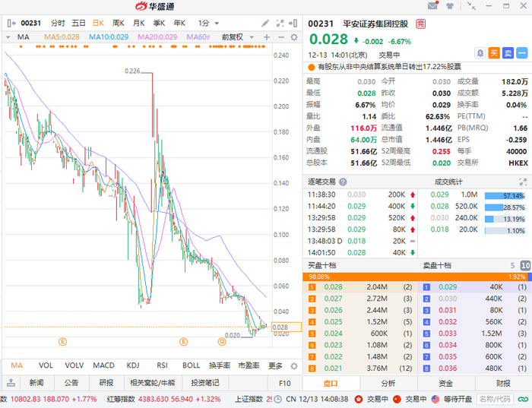Collapse the left sidebar panel icon

(x=11, y=24)
